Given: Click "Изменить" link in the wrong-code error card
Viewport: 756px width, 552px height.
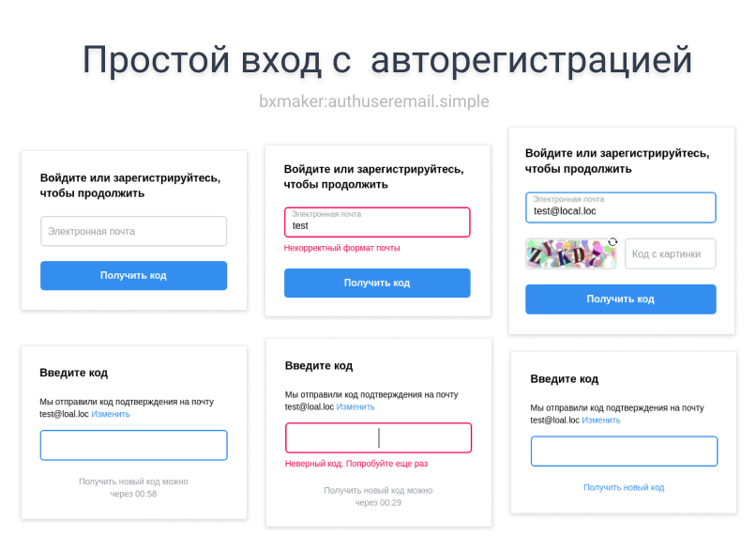Looking at the screenshot, I should [355, 406].
